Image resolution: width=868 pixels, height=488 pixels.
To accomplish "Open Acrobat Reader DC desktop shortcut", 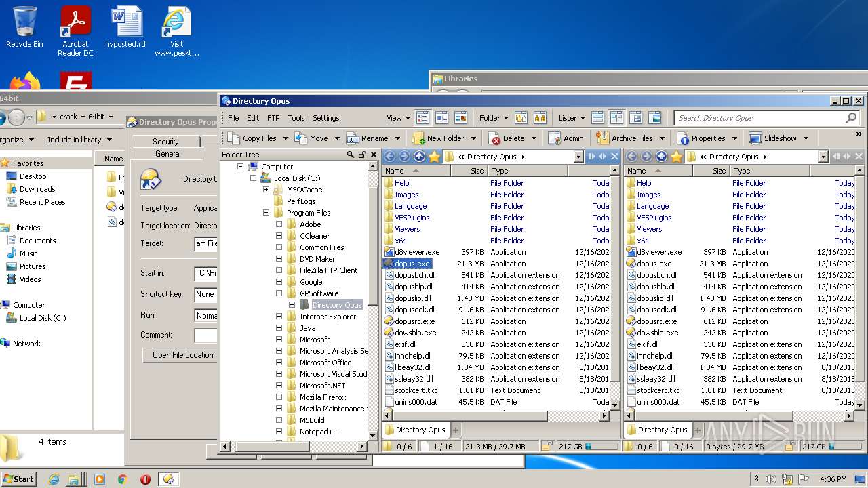I will point(75,31).
